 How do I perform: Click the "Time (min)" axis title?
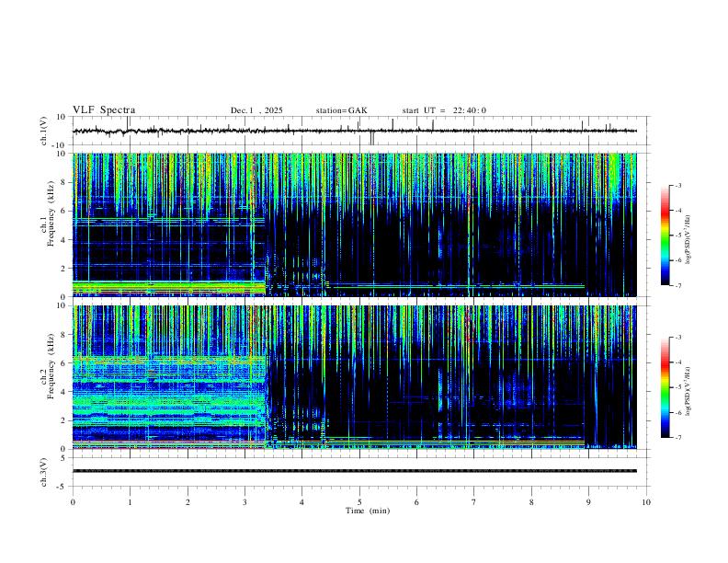(x=368, y=511)
